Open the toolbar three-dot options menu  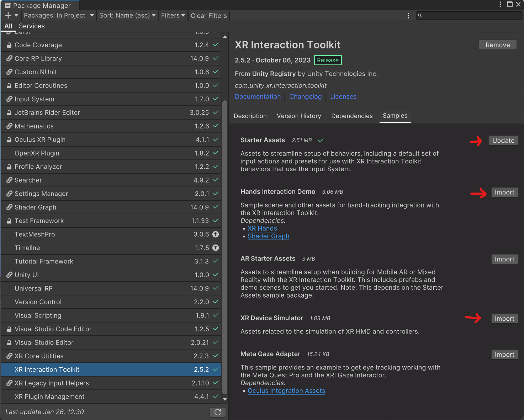pyautogui.click(x=408, y=16)
